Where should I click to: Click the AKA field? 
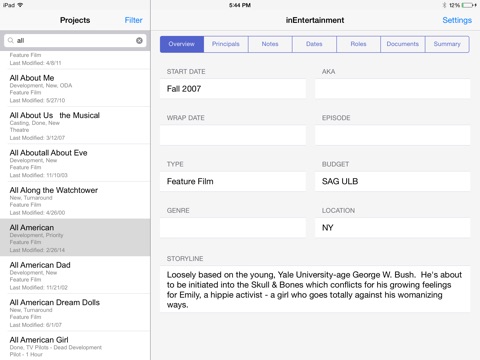[x=393, y=89]
